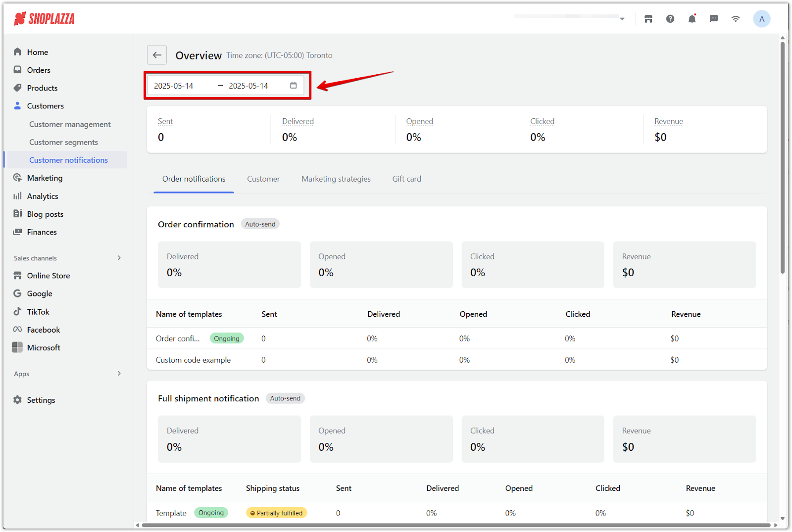Open the account avatar A

coord(762,19)
